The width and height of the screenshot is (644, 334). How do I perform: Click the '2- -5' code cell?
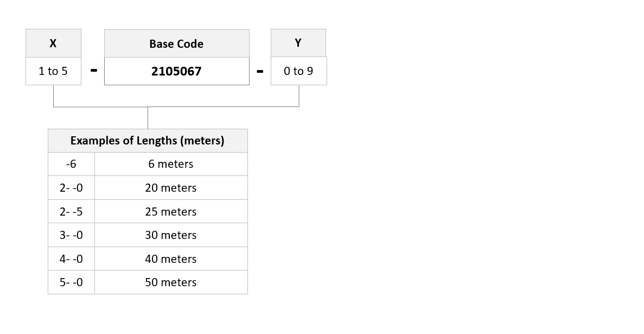pyautogui.click(x=71, y=212)
